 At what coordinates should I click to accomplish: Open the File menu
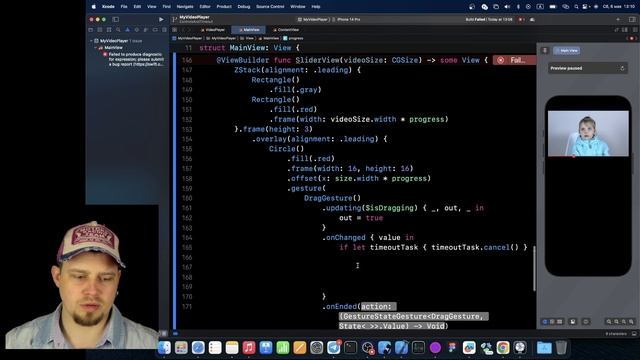[x=124, y=7]
